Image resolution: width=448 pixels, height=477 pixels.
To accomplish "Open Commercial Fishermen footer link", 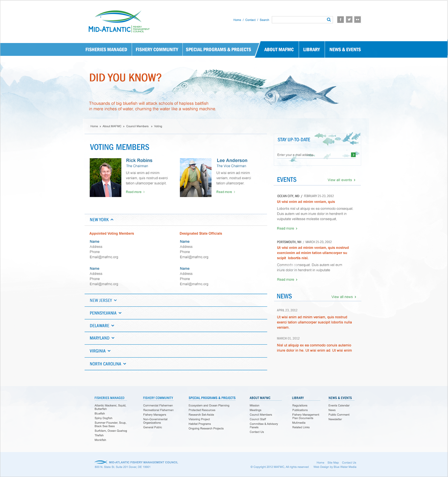I will tap(158, 406).
